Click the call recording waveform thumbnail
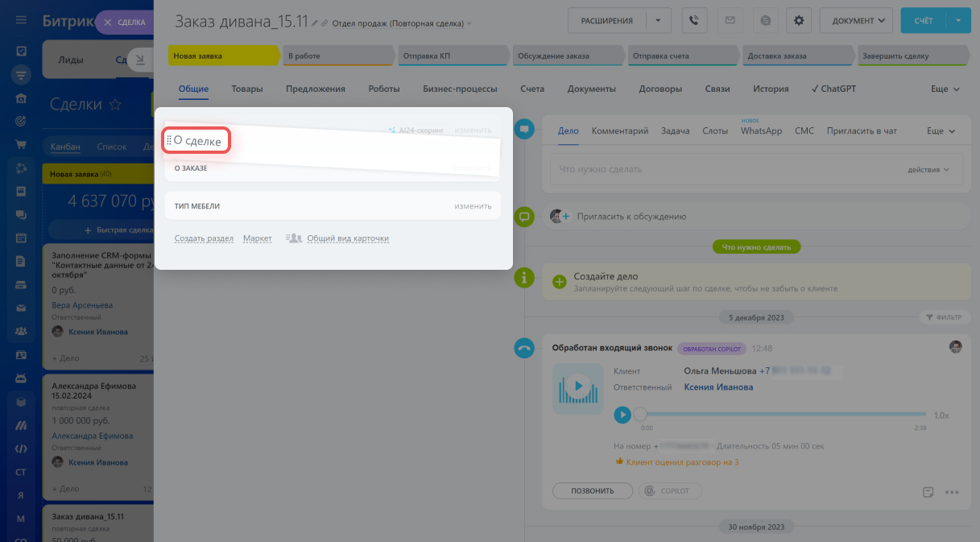Screen dimensions: 980x542 (578, 388)
